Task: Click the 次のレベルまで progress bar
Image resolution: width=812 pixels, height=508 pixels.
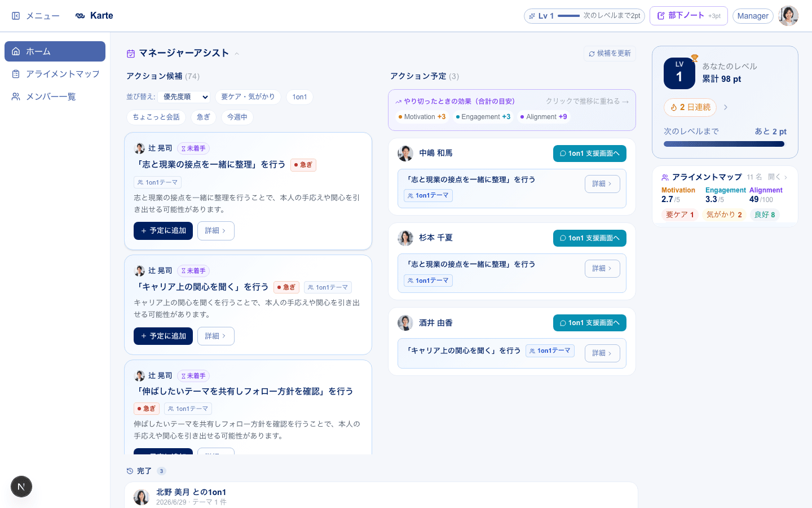Action: (x=724, y=144)
